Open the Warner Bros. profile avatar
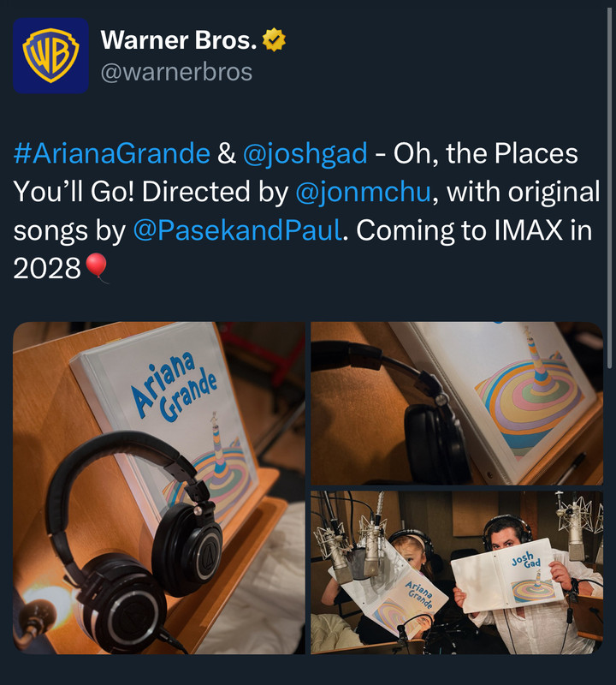This screenshot has width=616, height=685. [50, 56]
